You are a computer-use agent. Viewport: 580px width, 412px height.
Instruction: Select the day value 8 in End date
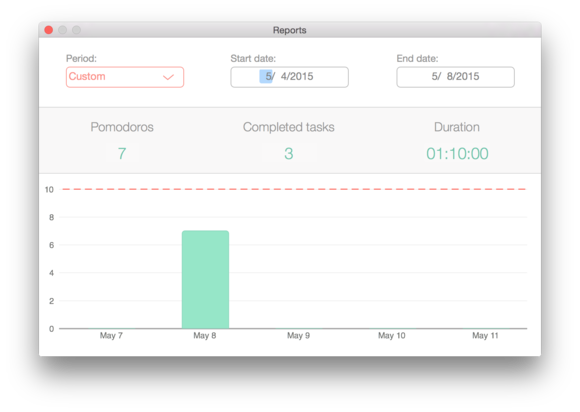pos(450,77)
